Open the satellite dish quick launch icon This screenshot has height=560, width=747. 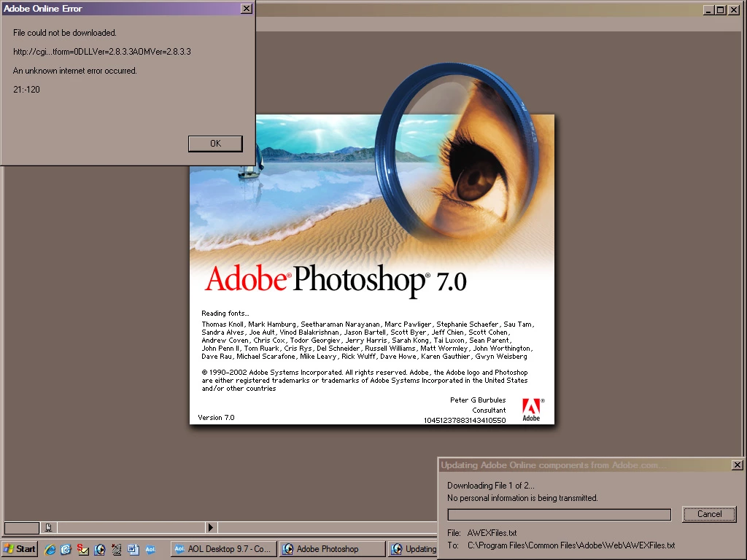point(116,550)
